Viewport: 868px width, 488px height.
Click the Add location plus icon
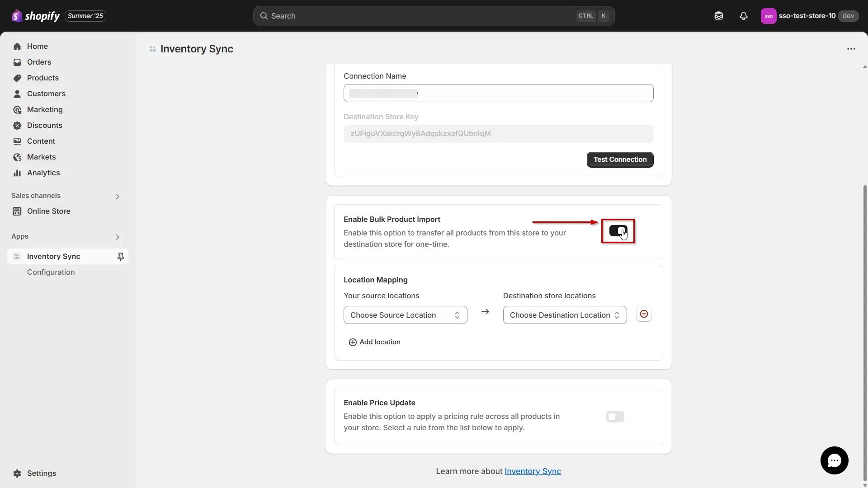[x=353, y=342]
